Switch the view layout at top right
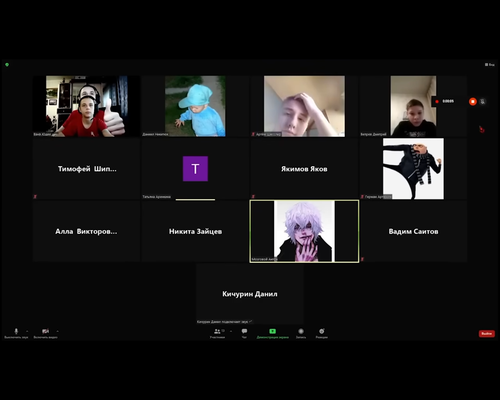Viewport: 500px width, 400px height. click(490, 65)
